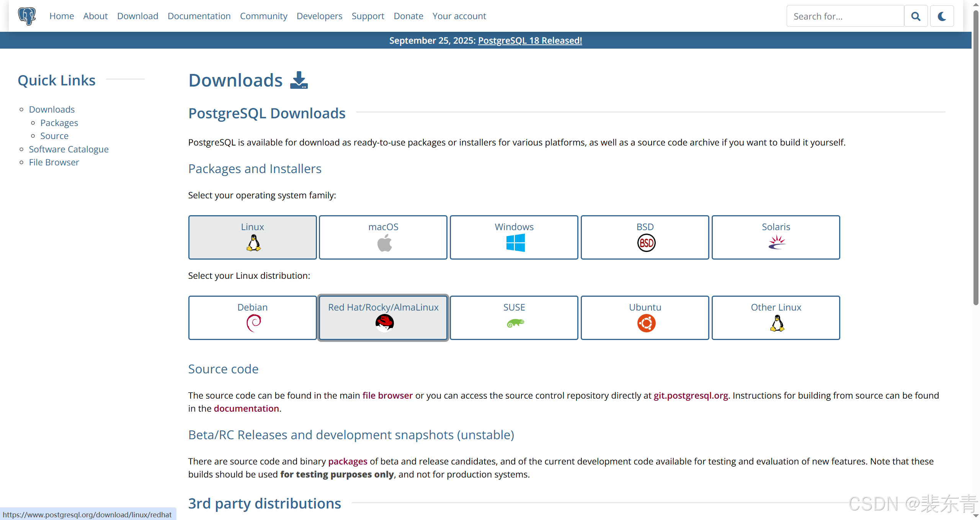Open the Home menu item

click(x=62, y=16)
